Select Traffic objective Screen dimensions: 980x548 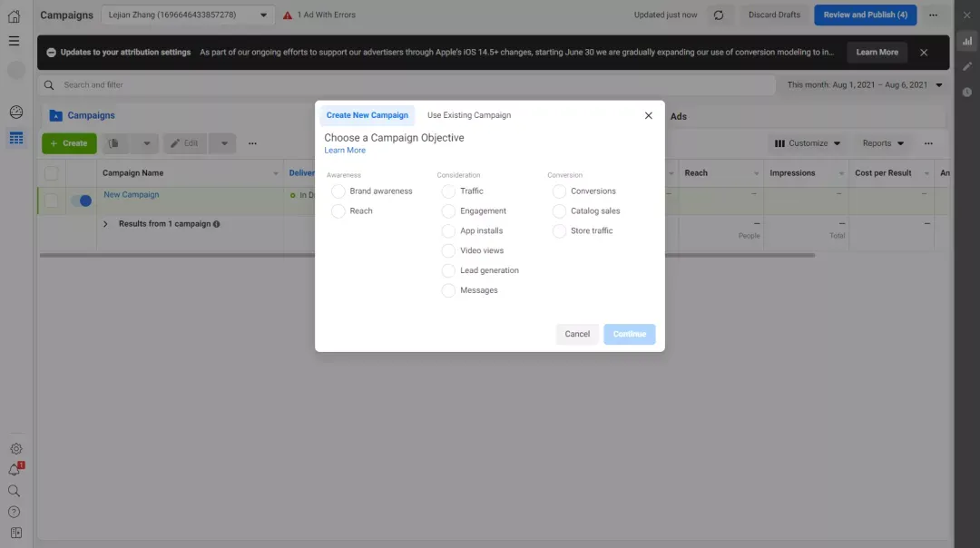(448, 191)
